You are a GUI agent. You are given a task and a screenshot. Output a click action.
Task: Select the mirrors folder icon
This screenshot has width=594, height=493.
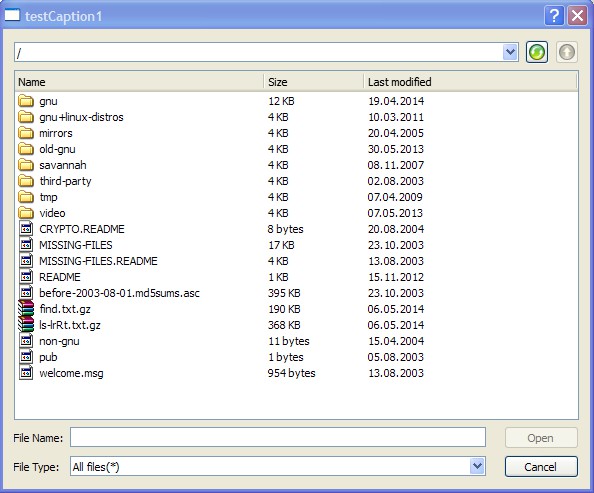pyautogui.click(x=26, y=133)
